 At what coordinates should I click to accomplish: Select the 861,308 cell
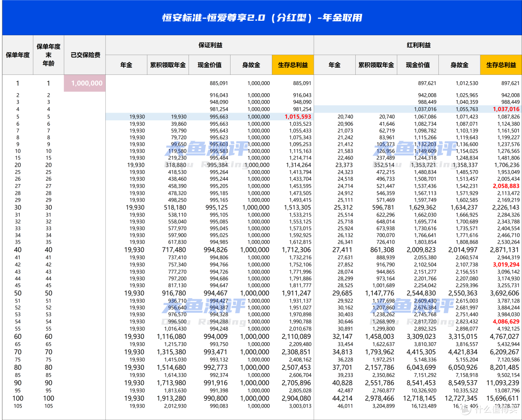click(382, 249)
